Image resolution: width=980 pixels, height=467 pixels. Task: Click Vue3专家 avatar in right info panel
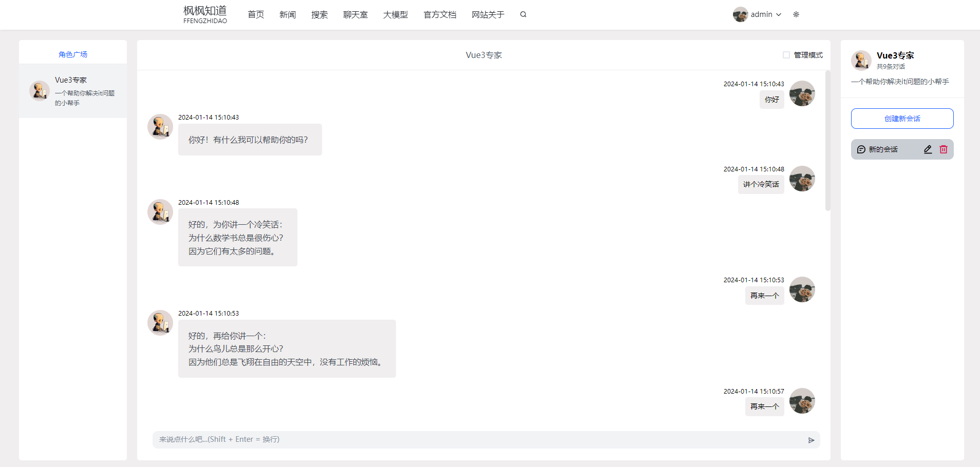tap(861, 61)
